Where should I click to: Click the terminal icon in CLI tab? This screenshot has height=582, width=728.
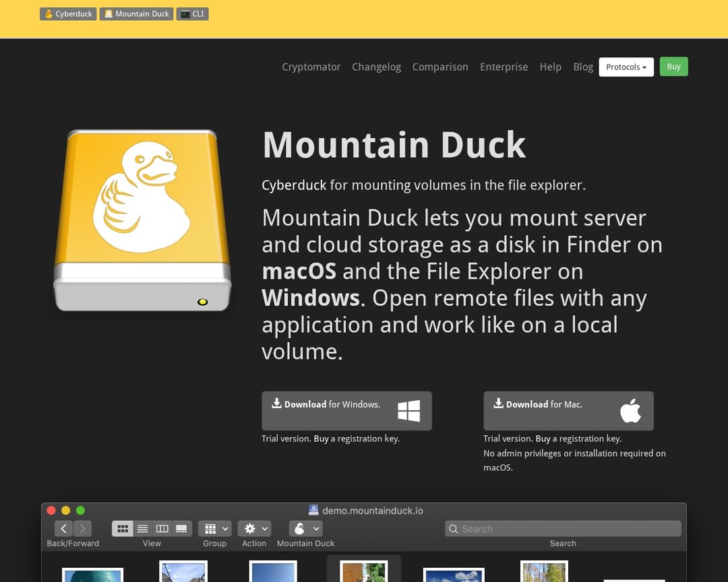pos(185,14)
